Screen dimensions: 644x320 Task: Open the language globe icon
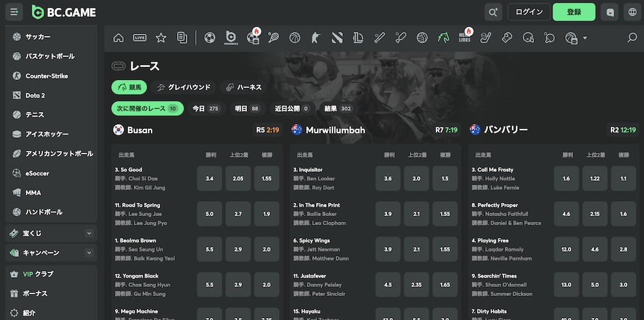(632, 12)
